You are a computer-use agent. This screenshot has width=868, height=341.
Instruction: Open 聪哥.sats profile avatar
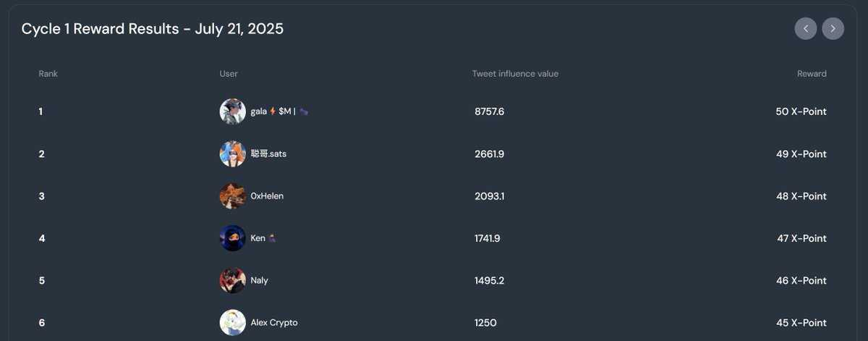(x=233, y=153)
